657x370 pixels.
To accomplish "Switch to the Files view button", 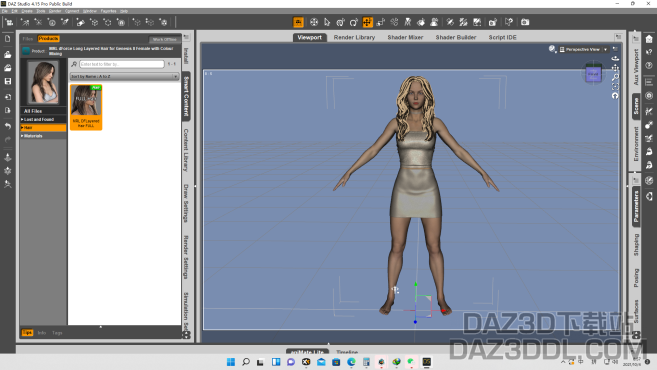I will pos(28,39).
